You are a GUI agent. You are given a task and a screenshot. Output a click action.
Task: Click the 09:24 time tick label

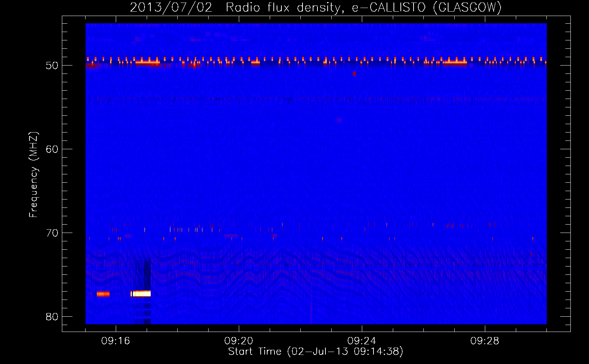pos(361,341)
